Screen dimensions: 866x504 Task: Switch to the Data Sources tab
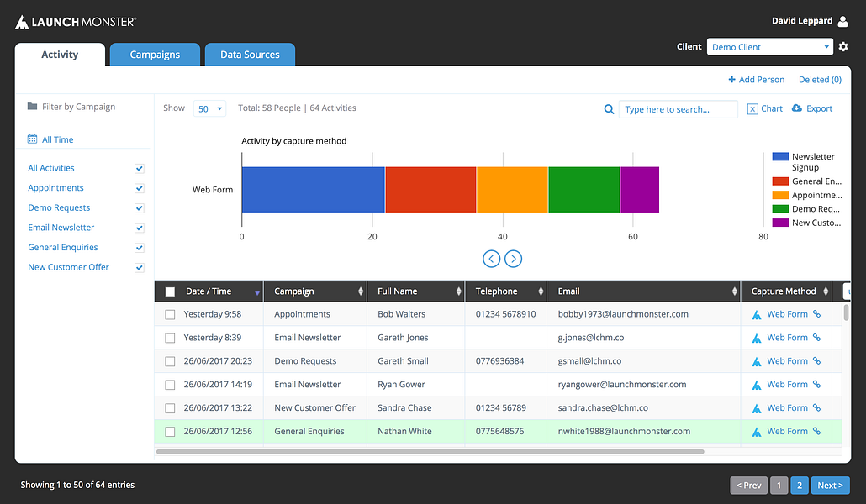tap(250, 55)
